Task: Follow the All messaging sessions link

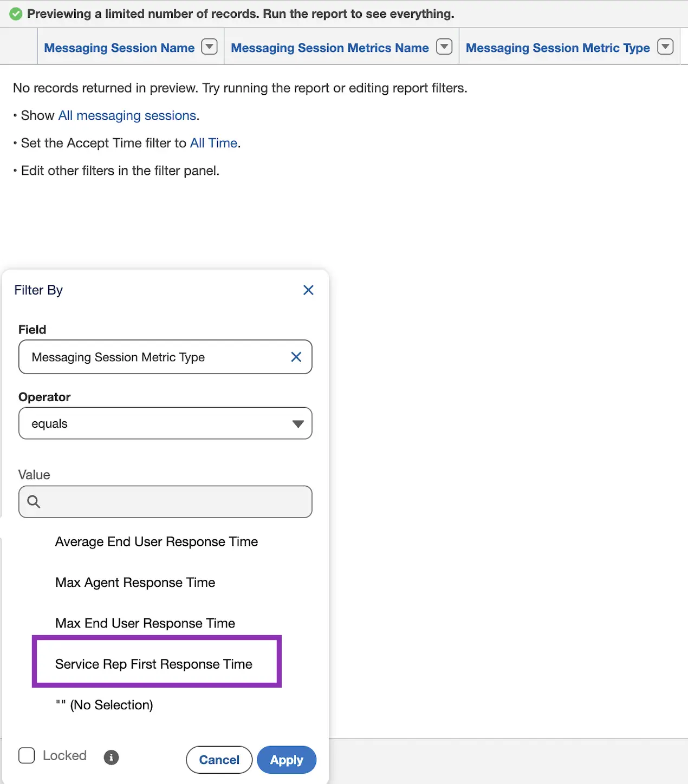Action: tap(127, 115)
